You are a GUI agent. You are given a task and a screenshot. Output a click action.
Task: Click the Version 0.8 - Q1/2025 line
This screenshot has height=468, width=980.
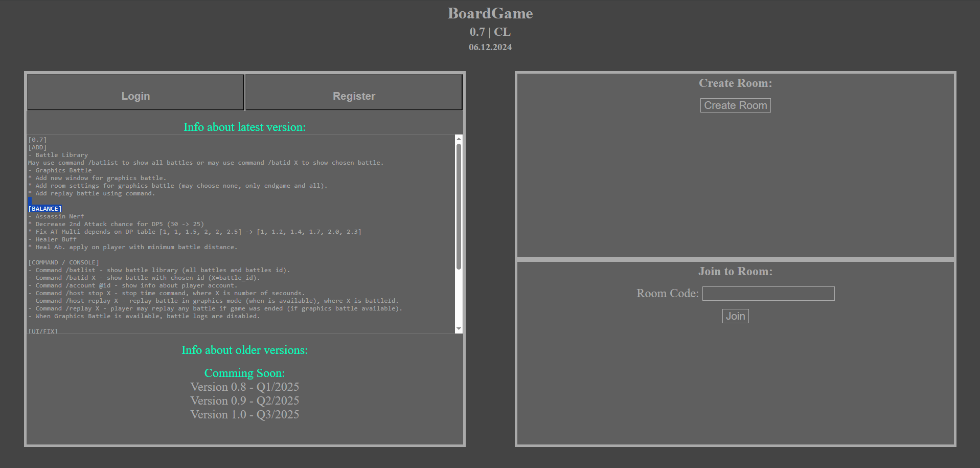(x=244, y=387)
